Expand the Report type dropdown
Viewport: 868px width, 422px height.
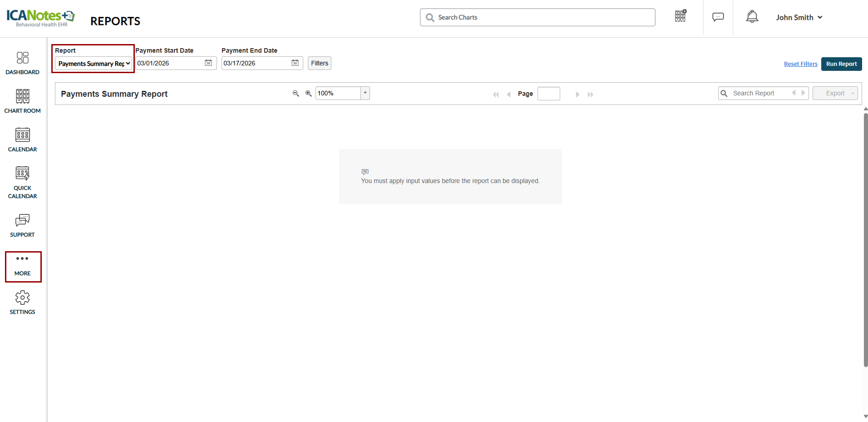click(94, 64)
